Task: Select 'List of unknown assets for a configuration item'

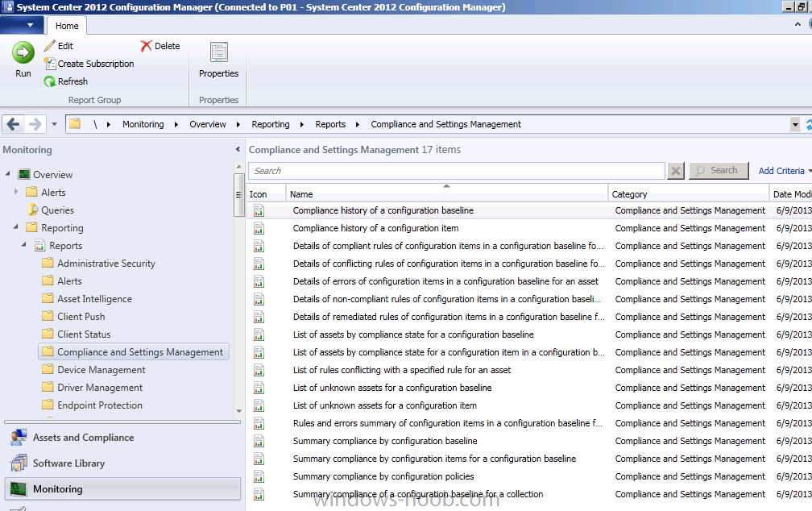Action: [385, 405]
